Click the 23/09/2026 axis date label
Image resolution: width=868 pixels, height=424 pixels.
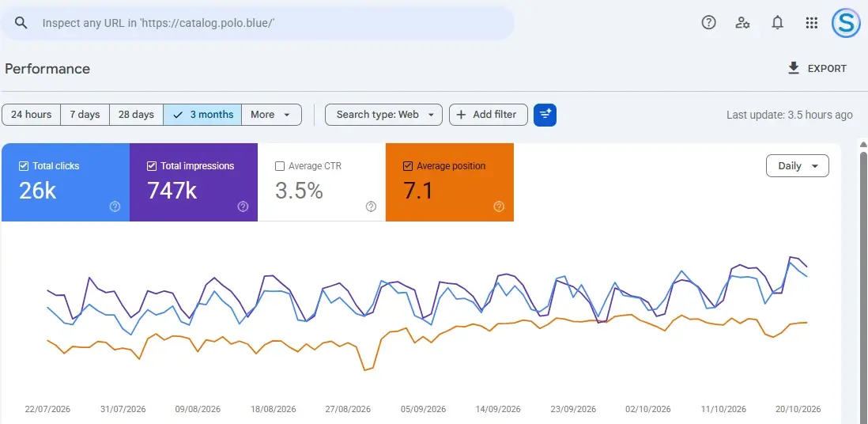pyautogui.click(x=573, y=409)
